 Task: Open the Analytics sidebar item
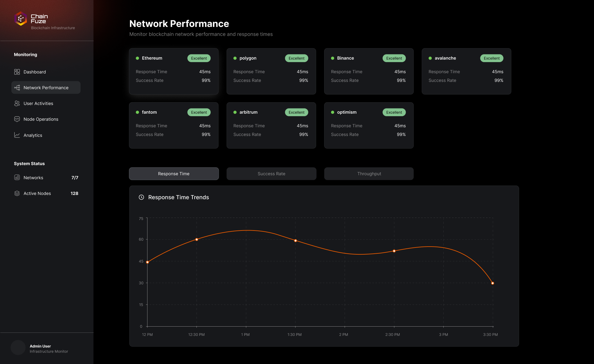click(33, 135)
